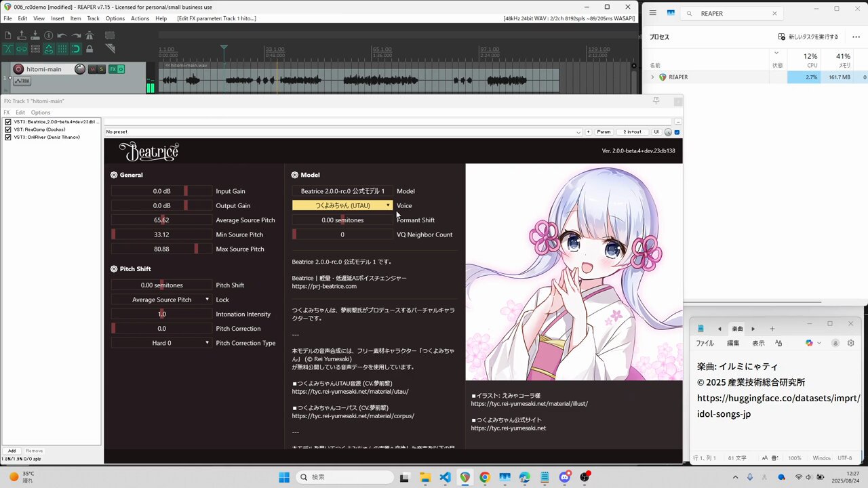Toggle item grouping chain-link icon
This screenshot has width=868, height=488.
(21, 49)
